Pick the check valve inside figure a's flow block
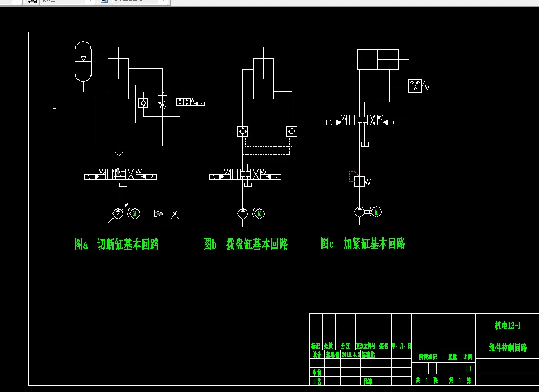The width and height of the screenshot is (539, 392). (x=143, y=103)
